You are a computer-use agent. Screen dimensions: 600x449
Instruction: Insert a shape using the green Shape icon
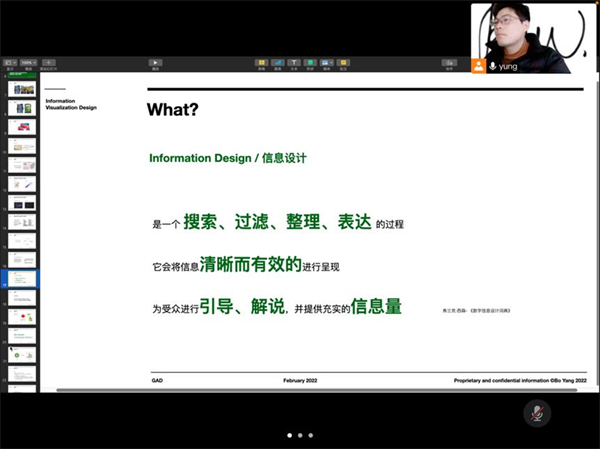(310, 62)
